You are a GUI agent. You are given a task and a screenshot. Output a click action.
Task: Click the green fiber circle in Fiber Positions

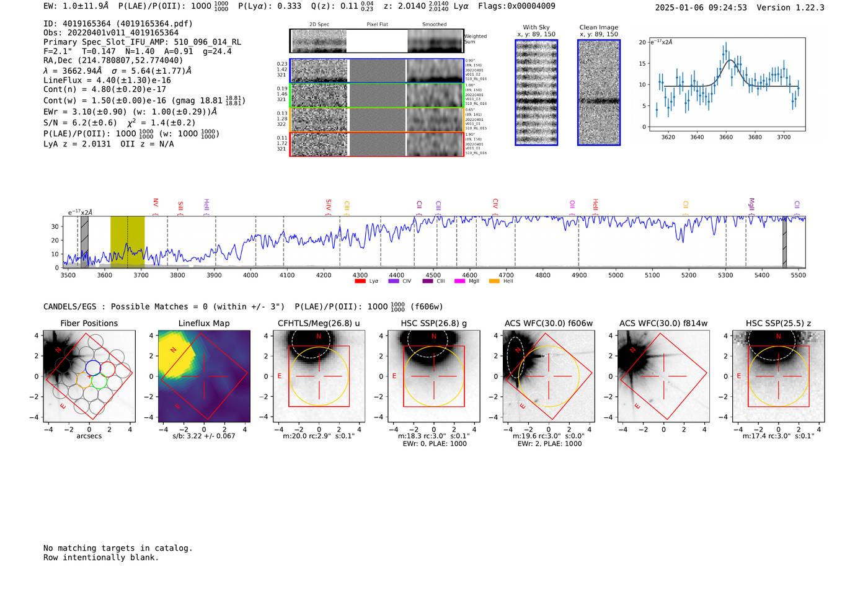click(99, 381)
